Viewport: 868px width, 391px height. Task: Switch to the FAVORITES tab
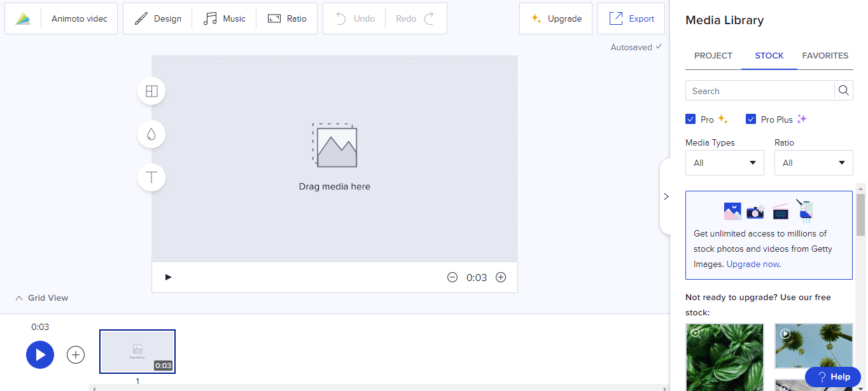(825, 56)
